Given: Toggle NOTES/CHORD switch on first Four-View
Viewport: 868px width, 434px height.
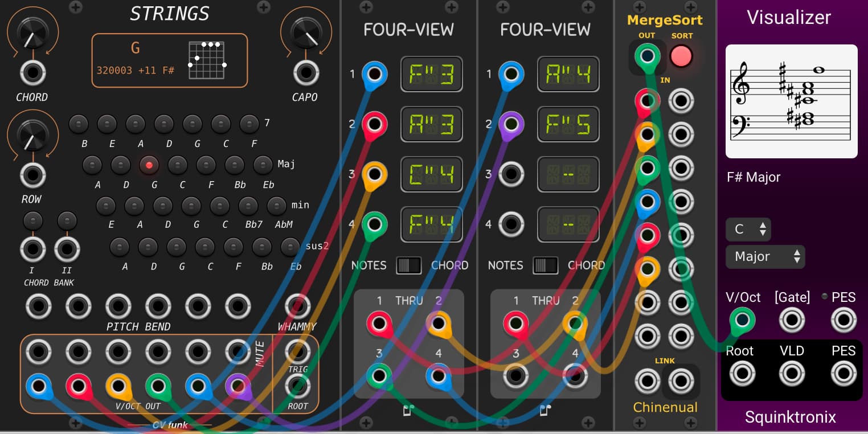Looking at the screenshot, I should coord(409,265).
